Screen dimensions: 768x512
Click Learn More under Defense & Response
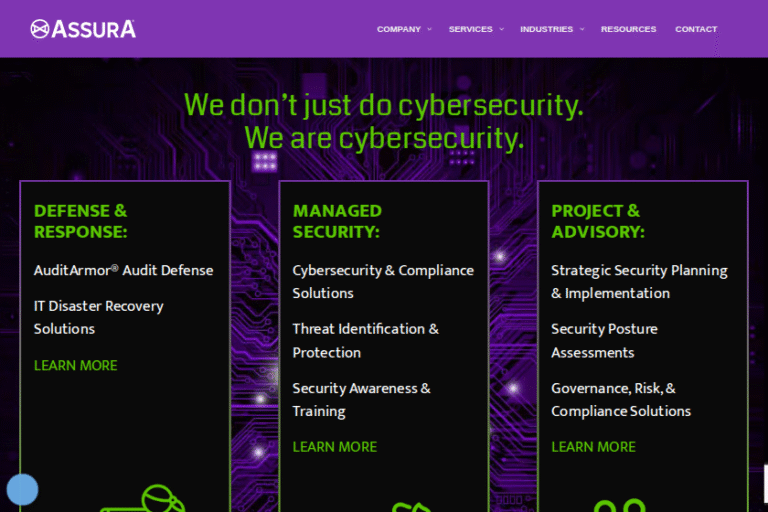click(x=76, y=366)
